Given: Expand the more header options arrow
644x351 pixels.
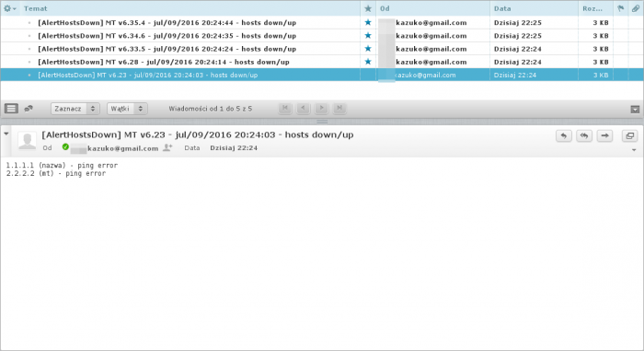Looking at the screenshot, I should [x=634, y=150].
